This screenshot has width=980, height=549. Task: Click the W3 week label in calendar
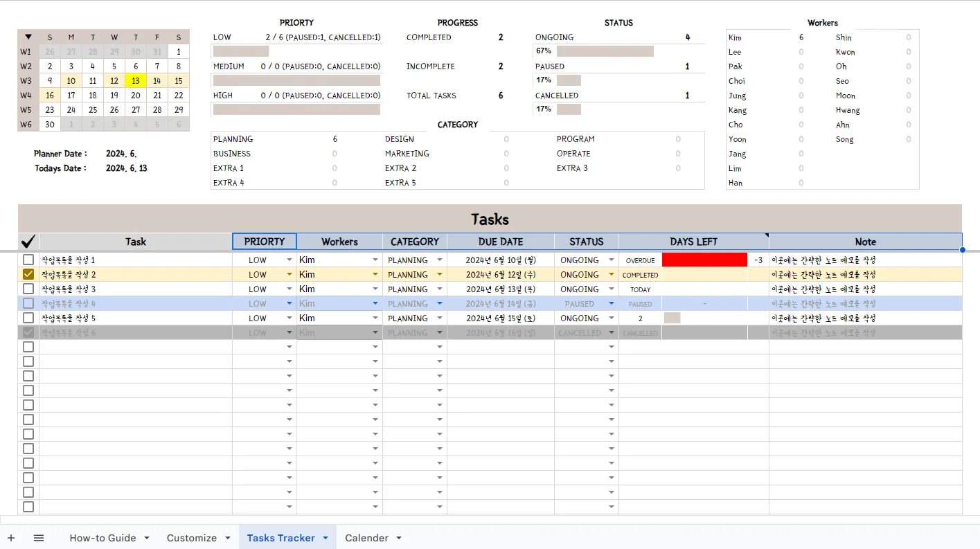point(26,81)
